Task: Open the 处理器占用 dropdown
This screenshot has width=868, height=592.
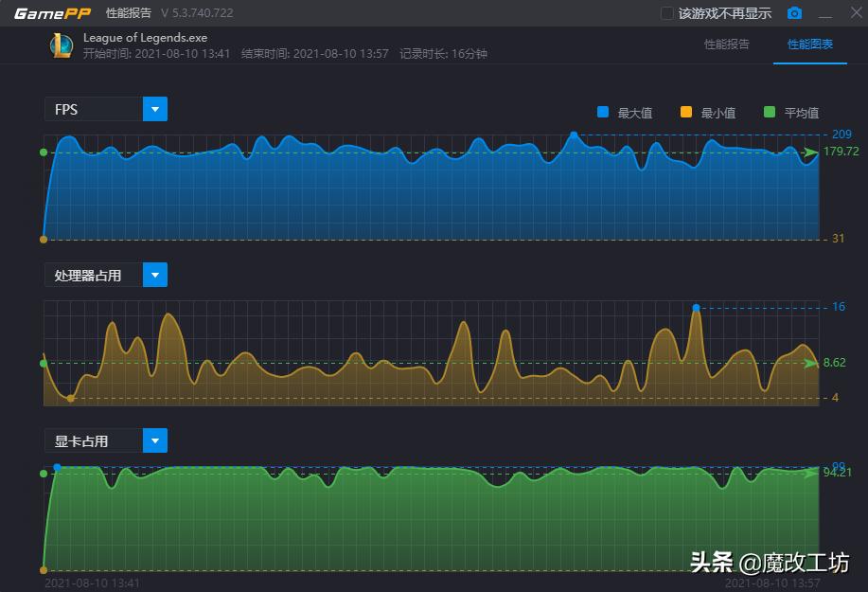Action: 154,274
